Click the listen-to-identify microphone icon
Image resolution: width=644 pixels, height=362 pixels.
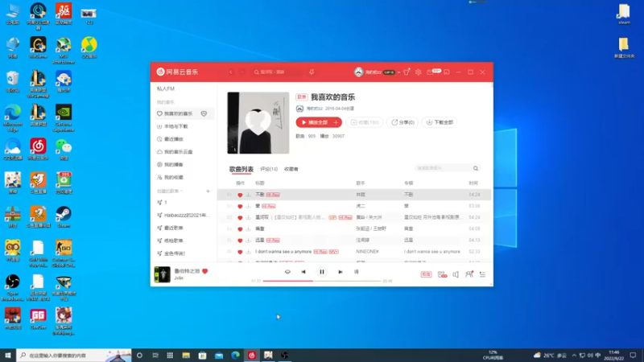click(x=312, y=72)
